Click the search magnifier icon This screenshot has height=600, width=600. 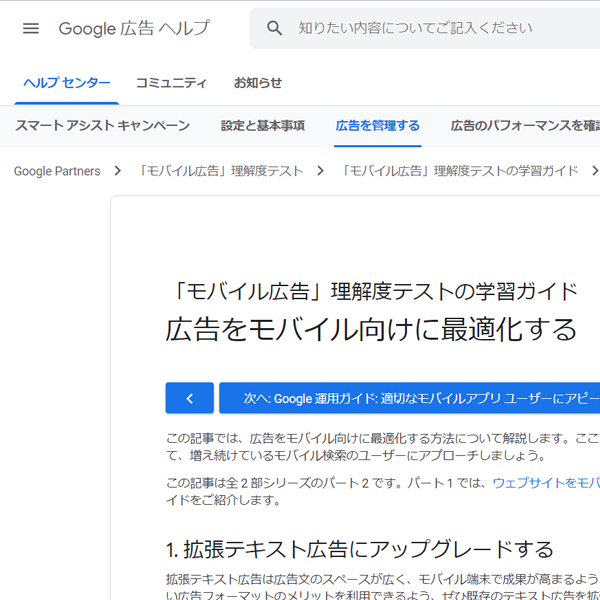point(274,28)
